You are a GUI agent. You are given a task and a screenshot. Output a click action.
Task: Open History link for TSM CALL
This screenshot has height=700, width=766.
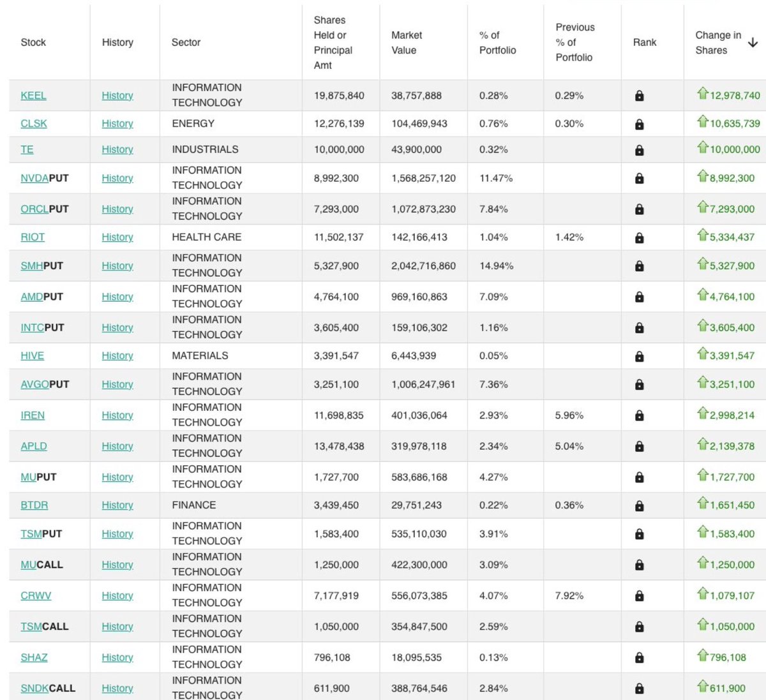pos(117,627)
